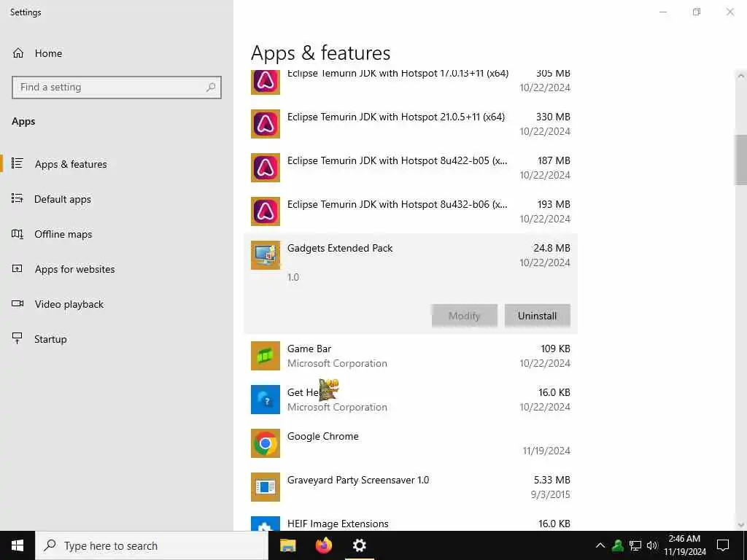
Task: Select Eclipse Temurin JDK 8u432-b06 entry
Action: point(411,211)
